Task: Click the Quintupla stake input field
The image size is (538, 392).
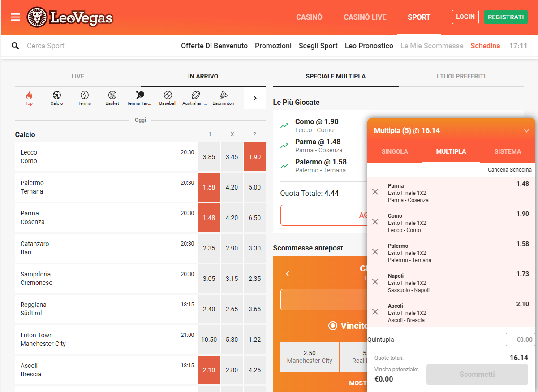Action: point(521,340)
